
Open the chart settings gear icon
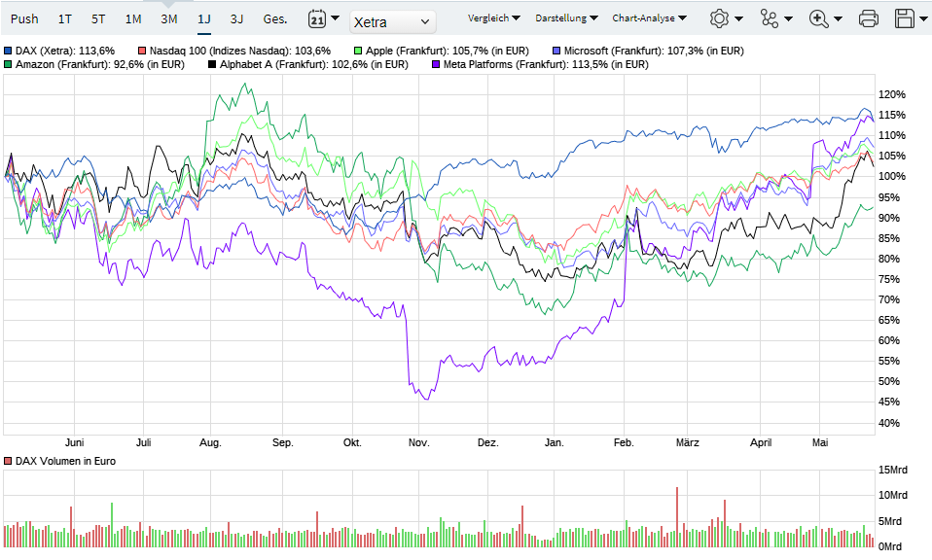(718, 17)
